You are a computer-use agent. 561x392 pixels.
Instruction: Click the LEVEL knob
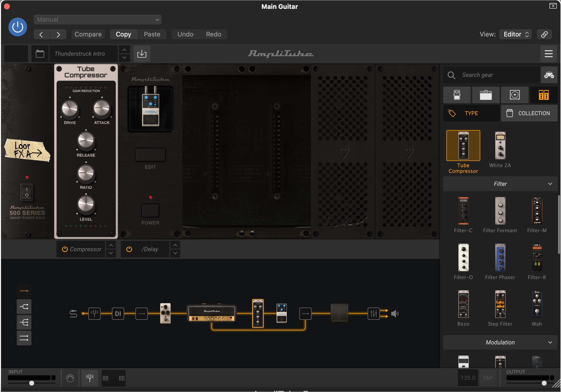[86, 205]
